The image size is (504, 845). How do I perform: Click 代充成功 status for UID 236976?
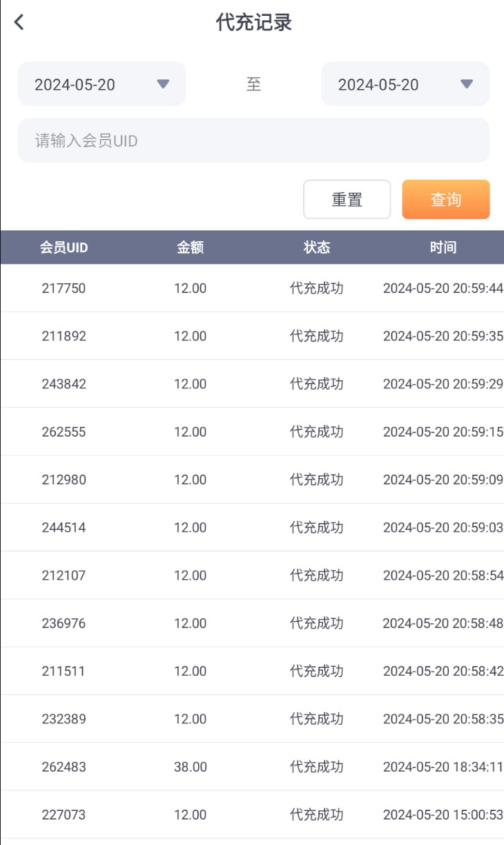click(x=316, y=623)
